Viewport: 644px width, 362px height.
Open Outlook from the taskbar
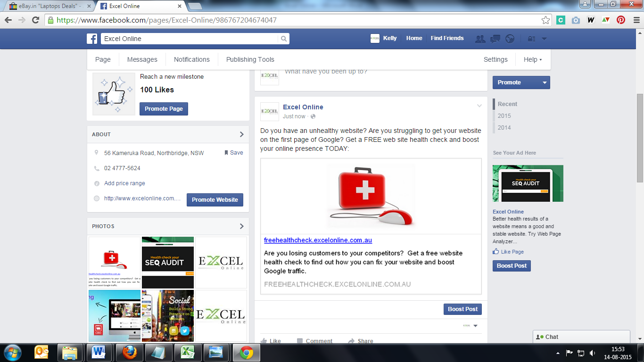[x=41, y=353]
